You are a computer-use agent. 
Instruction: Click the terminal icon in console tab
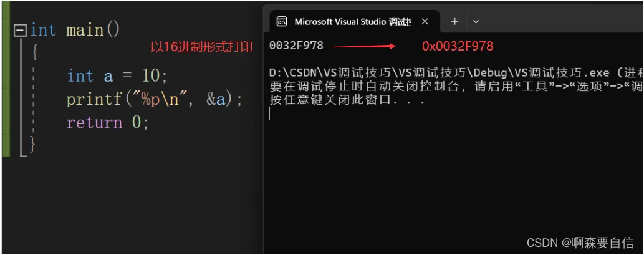(281, 22)
